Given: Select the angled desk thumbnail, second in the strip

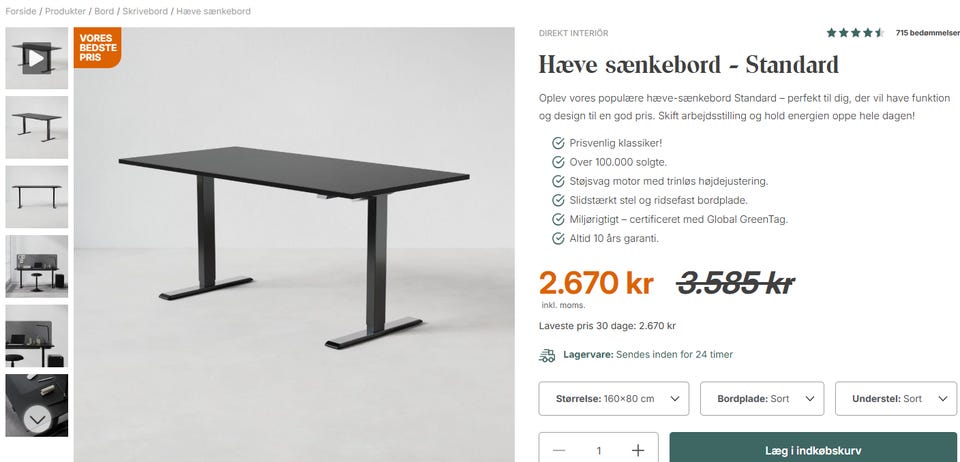Looking at the screenshot, I should click(x=37, y=127).
